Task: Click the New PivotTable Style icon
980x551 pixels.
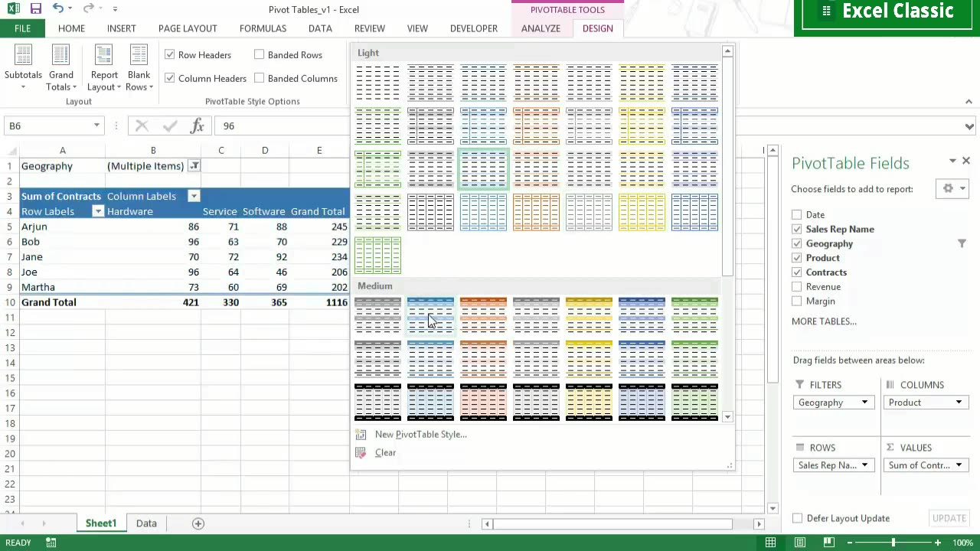Action: (x=361, y=434)
